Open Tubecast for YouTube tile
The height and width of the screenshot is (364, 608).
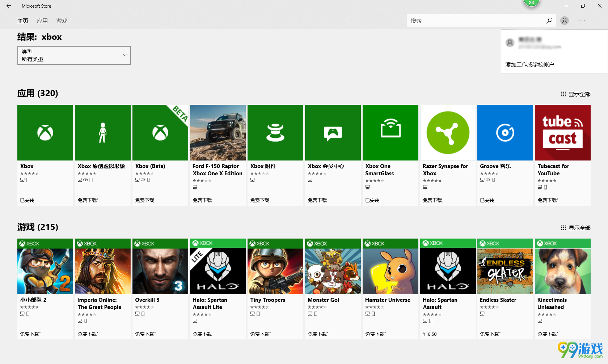point(563,133)
